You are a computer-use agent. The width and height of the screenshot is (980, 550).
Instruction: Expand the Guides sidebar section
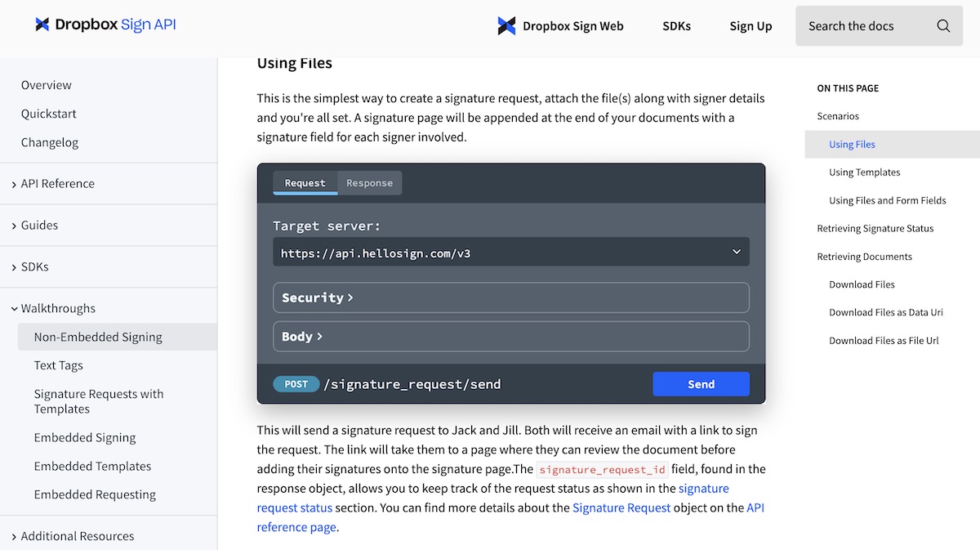tap(39, 226)
